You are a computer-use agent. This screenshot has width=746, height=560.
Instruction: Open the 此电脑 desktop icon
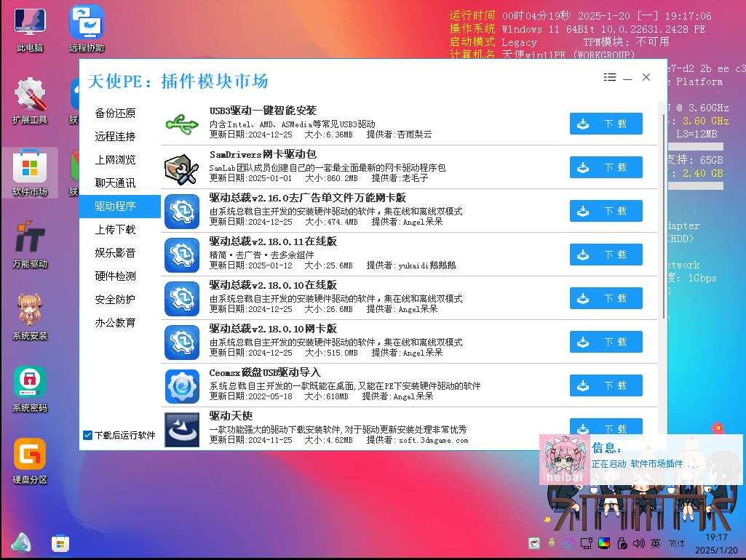pos(30,30)
